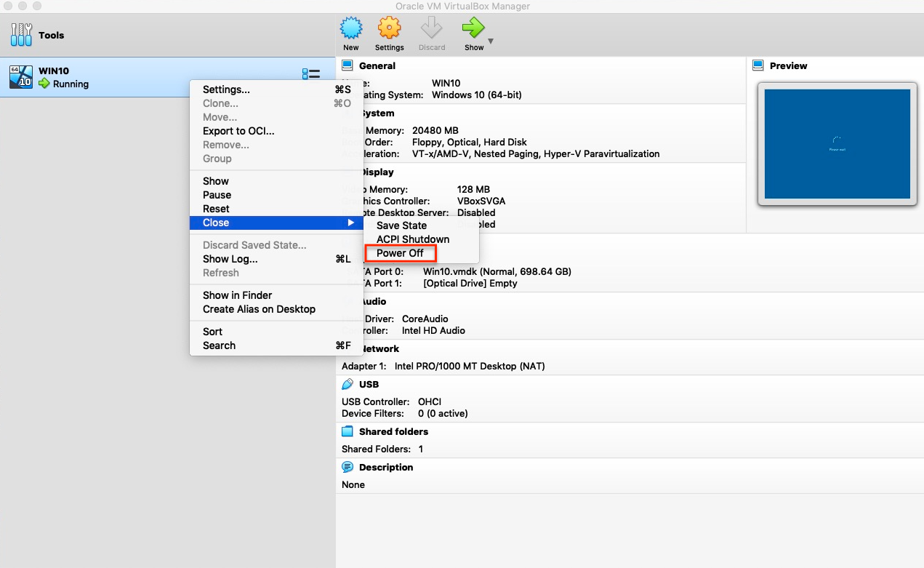Click the Intel HD Audio value
The height and width of the screenshot is (568, 924).
[433, 330]
